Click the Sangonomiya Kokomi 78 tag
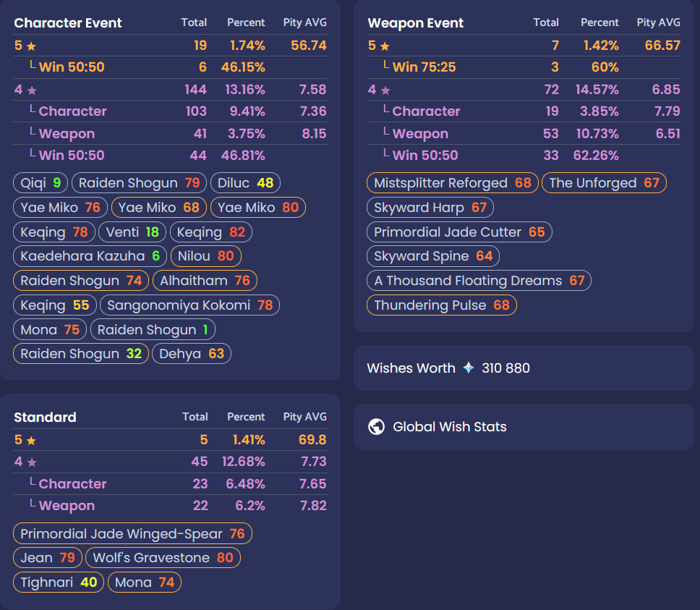The image size is (700, 610). [x=189, y=305]
